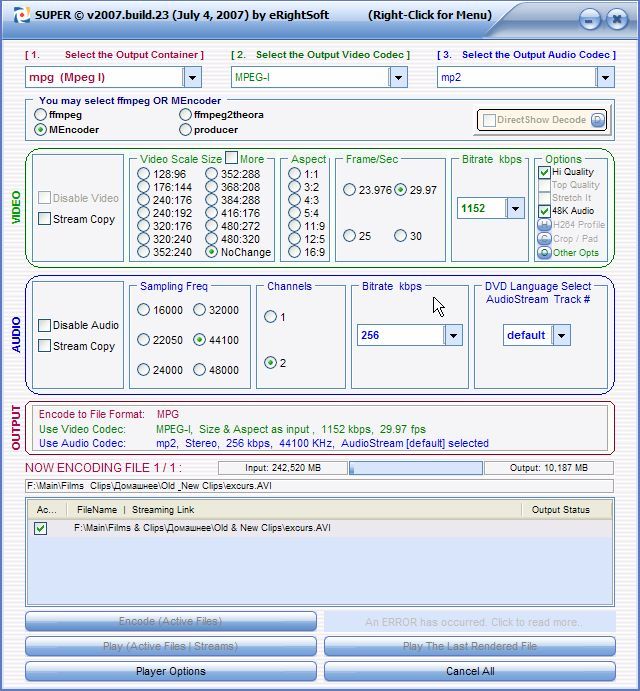Select the ffmpeg encoder radio button

[x=40, y=115]
